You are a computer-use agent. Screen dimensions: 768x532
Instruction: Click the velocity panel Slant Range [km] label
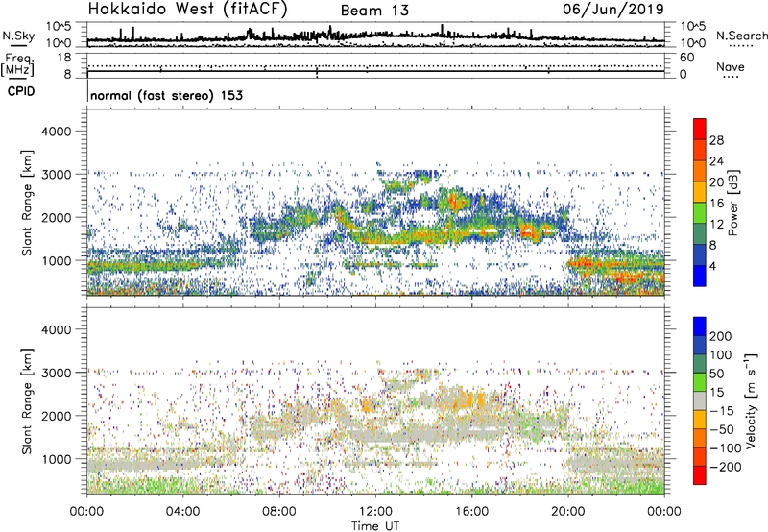27,400
